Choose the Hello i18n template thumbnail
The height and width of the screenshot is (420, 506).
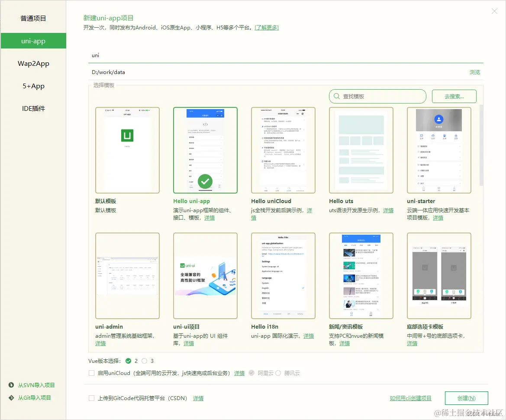[283, 276]
